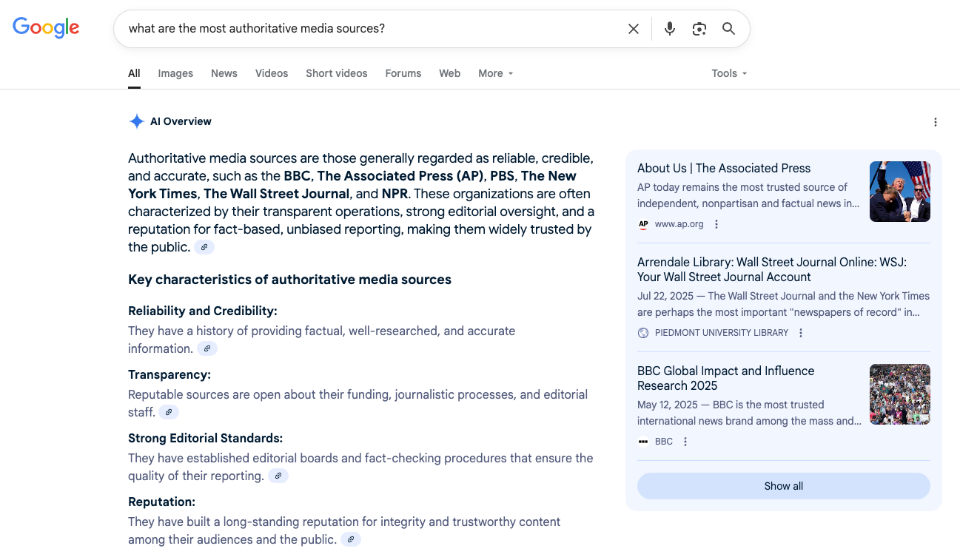The height and width of the screenshot is (560, 960).
Task: Click the AP favicon on the first source card
Action: coord(643,224)
